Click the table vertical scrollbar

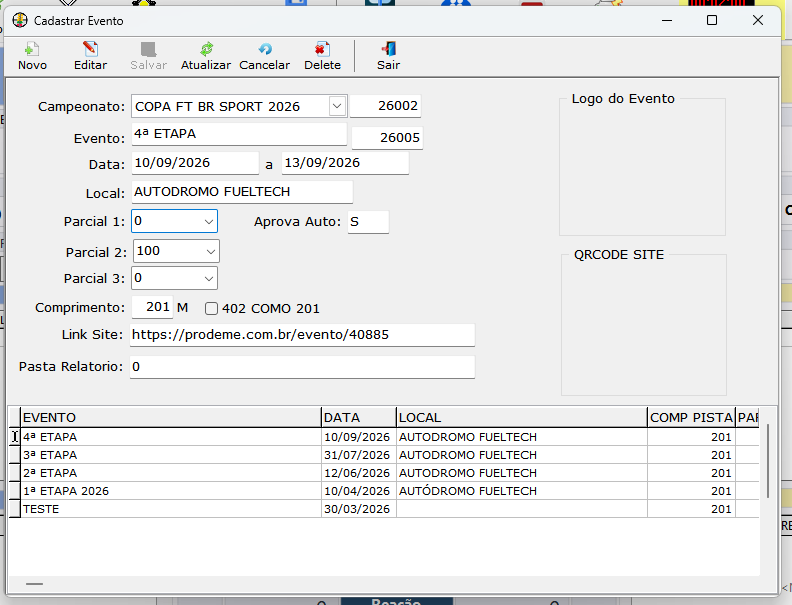[768, 461]
